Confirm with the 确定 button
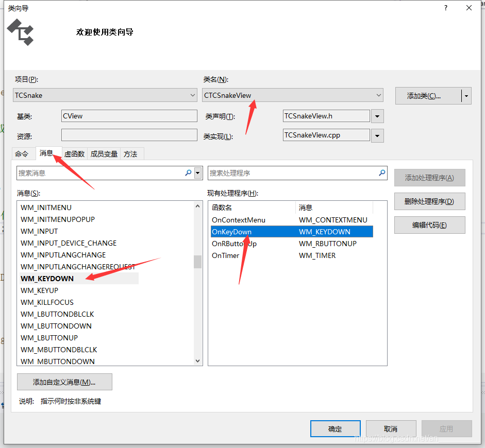485x448 pixels. point(336,429)
